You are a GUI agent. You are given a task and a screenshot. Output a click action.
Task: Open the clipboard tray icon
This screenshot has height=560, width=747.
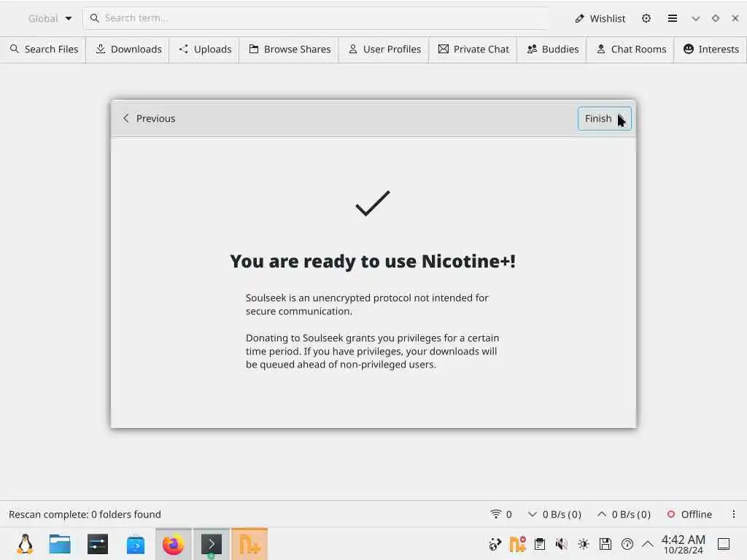point(539,544)
